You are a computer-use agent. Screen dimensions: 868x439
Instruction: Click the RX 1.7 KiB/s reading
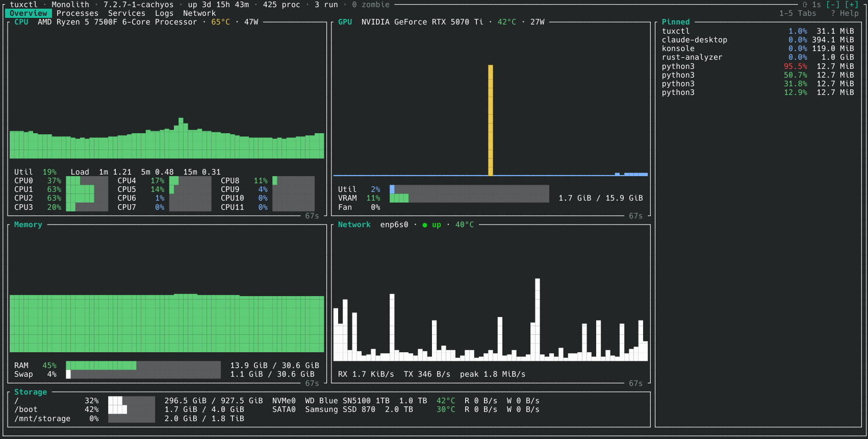366,374
